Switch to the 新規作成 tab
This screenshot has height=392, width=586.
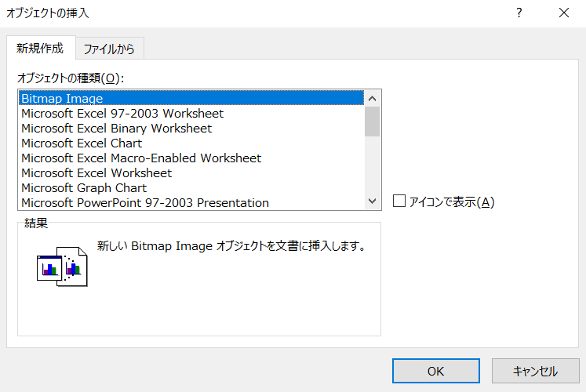pyautogui.click(x=41, y=48)
